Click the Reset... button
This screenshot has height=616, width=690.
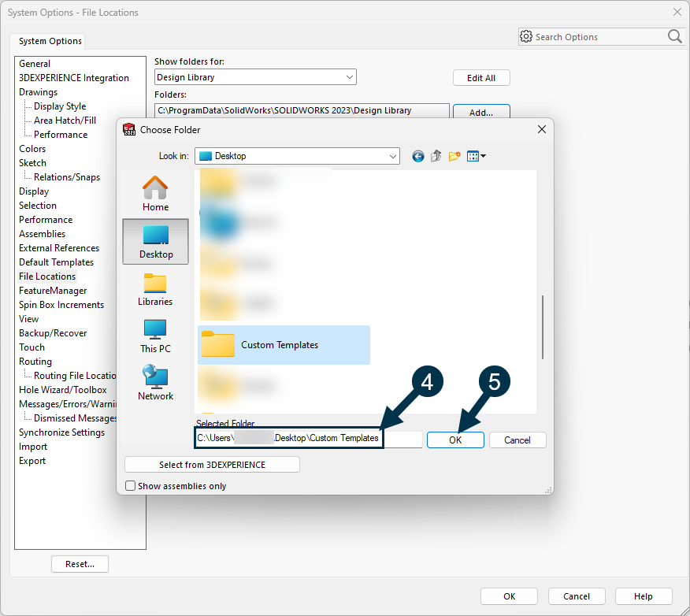[x=80, y=564]
